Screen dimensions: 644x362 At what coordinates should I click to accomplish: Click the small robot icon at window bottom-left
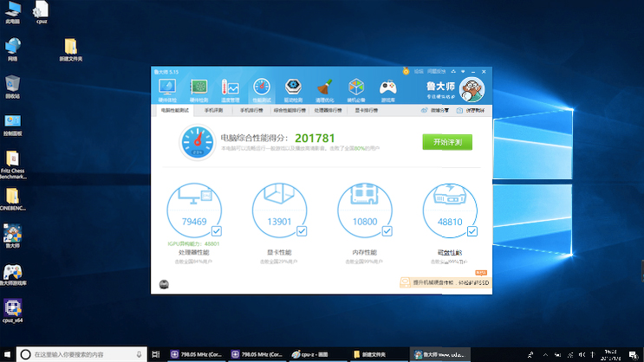(x=164, y=284)
